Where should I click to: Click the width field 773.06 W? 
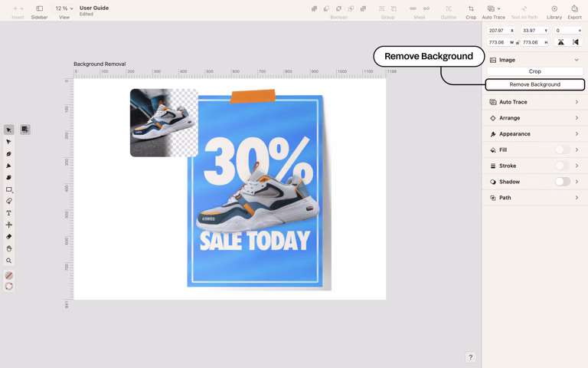click(501, 42)
